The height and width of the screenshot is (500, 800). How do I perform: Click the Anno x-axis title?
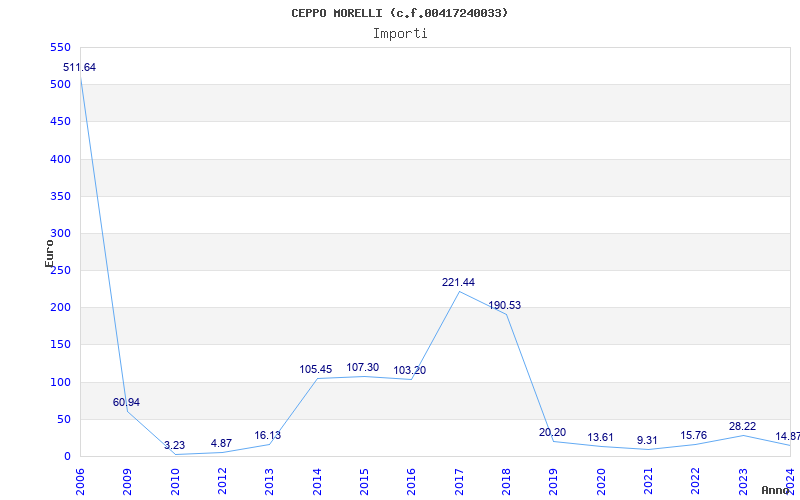click(775, 490)
